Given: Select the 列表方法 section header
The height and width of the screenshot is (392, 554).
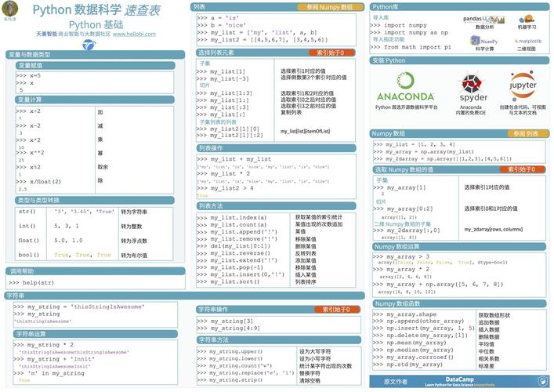Looking at the screenshot, I should 276,206.
